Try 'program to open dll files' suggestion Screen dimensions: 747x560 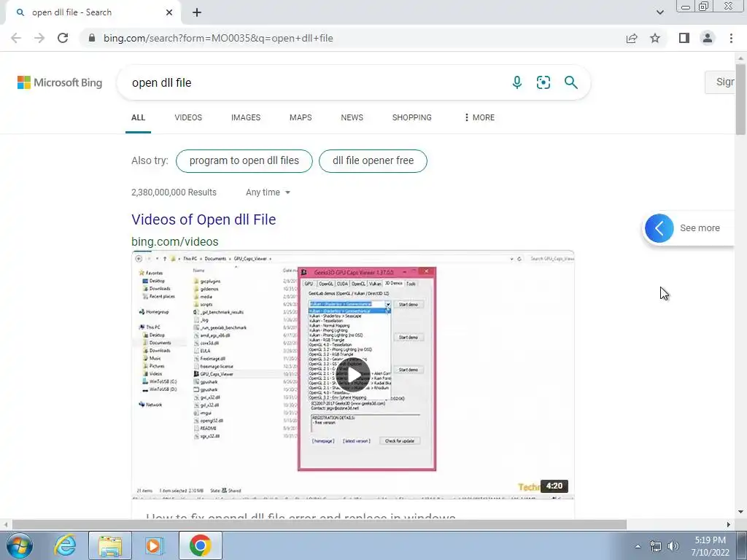[244, 161]
